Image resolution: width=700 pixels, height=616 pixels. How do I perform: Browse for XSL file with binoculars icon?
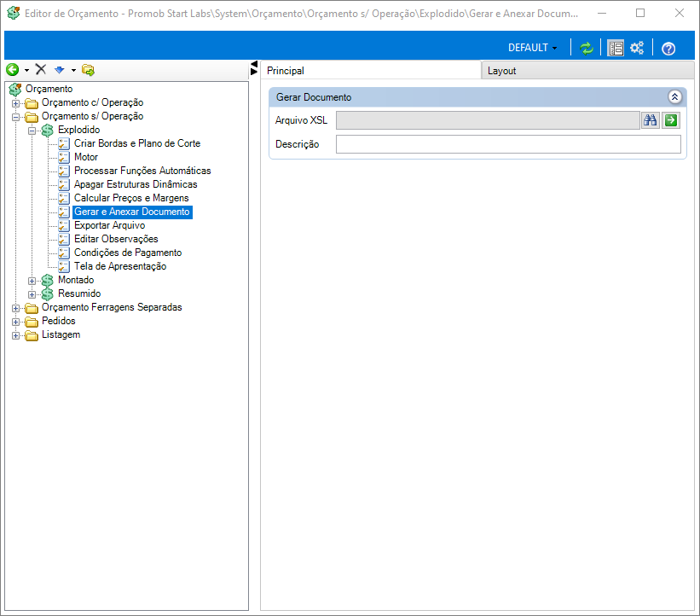pos(650,120)
